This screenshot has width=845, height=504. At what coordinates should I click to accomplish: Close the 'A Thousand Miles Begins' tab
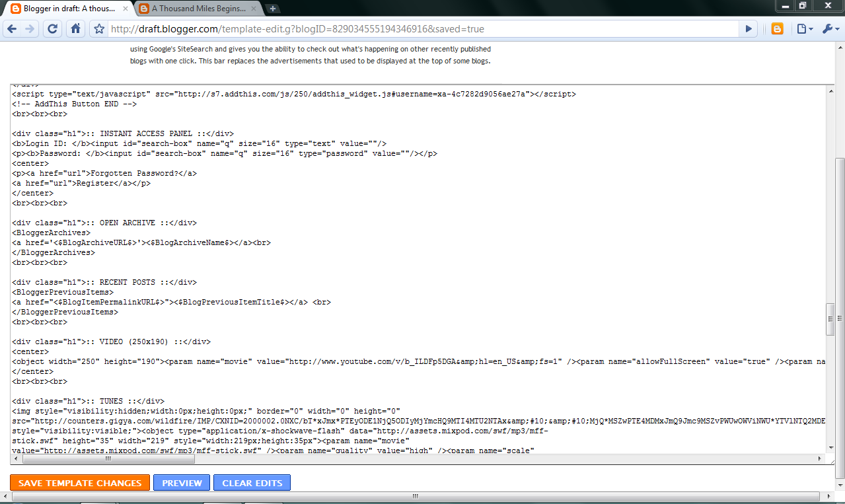254,9
